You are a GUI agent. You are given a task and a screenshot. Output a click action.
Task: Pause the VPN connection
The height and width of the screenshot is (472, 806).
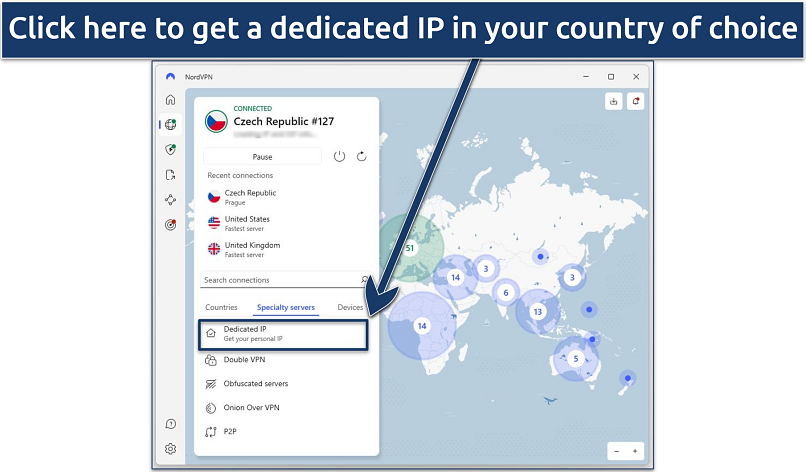[x=262, y=156]
